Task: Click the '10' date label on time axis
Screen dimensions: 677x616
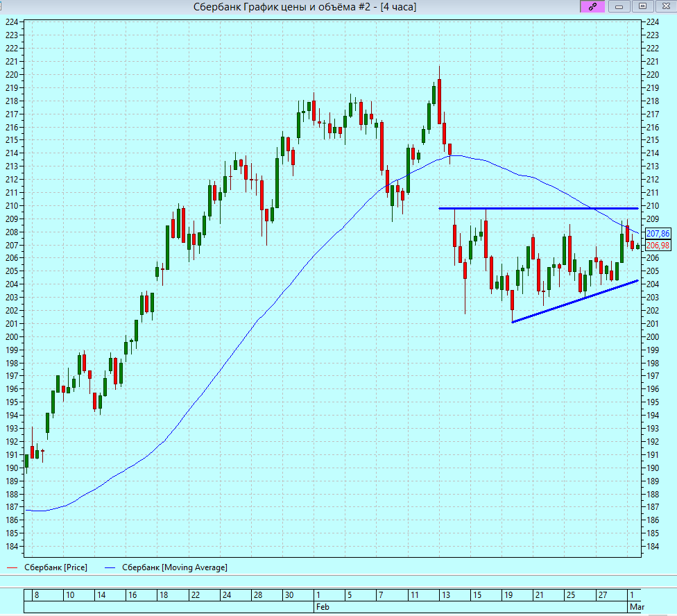Action: pyautogui.click(x=70, y=595)
